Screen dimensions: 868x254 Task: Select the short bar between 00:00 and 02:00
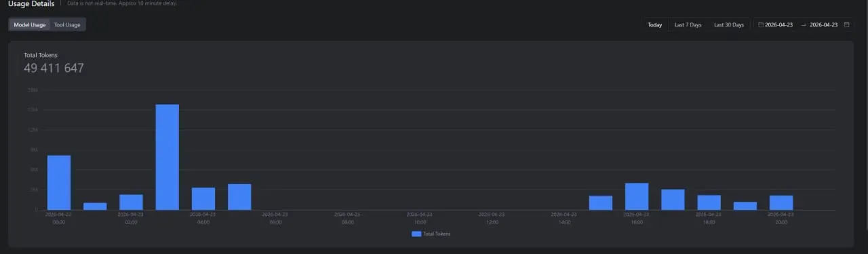point(95,206)
